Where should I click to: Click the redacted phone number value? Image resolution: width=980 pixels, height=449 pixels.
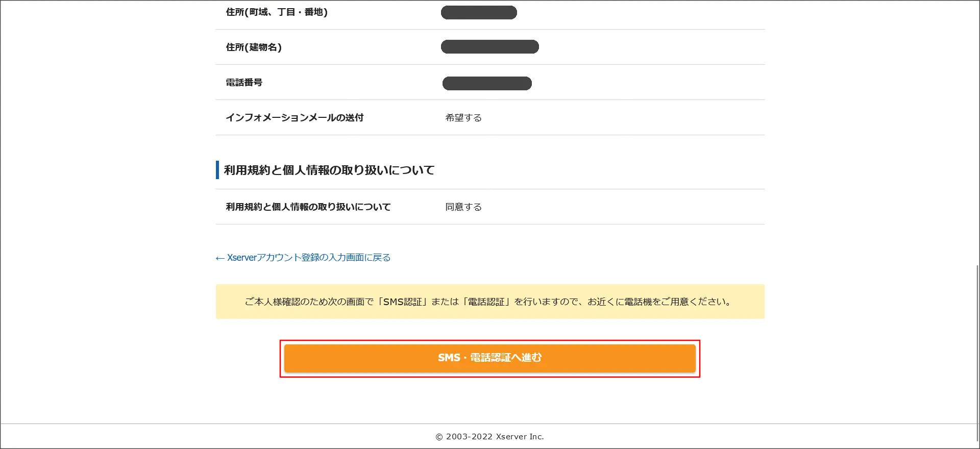pyautogui.click(x=486, y=83)
